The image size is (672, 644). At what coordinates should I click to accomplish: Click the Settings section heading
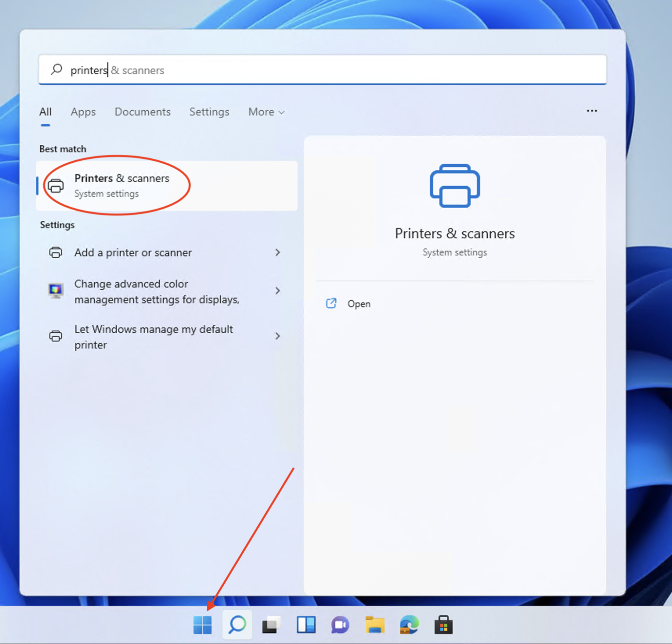pos(57,225)
